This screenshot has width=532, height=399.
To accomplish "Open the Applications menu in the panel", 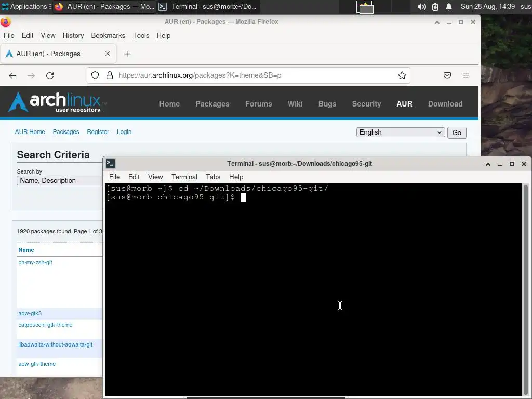I will click(26, 6).
